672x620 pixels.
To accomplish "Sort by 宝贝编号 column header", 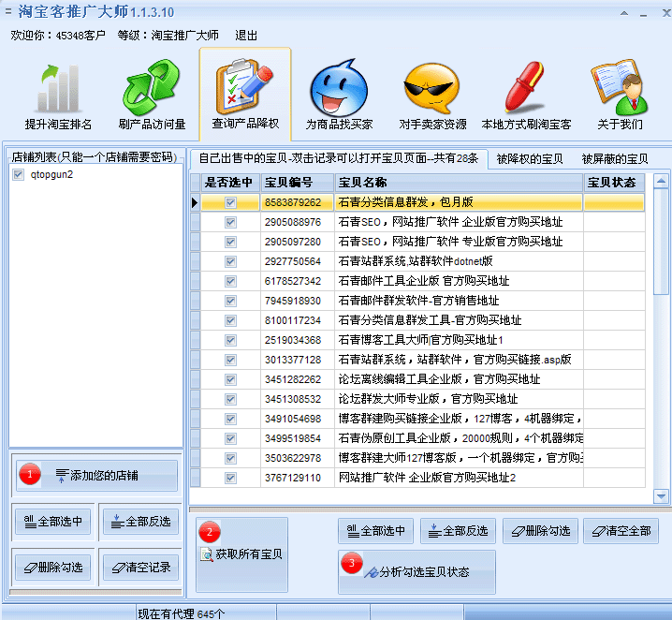I will tap(297, 183).
